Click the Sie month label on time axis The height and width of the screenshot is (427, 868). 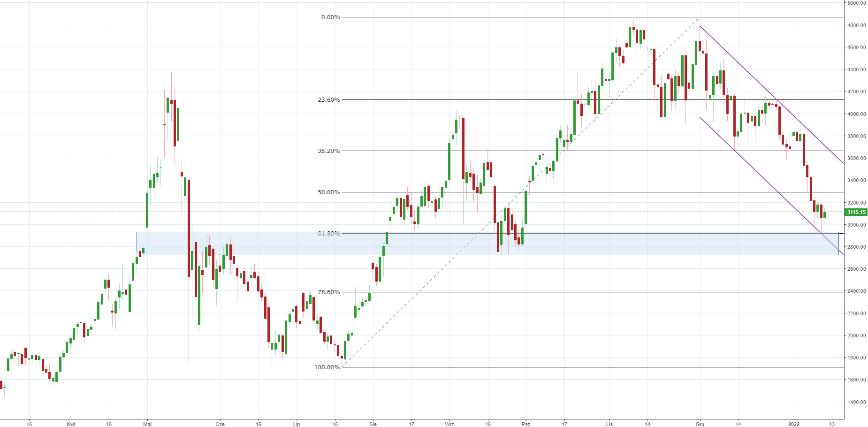point(373,424)
